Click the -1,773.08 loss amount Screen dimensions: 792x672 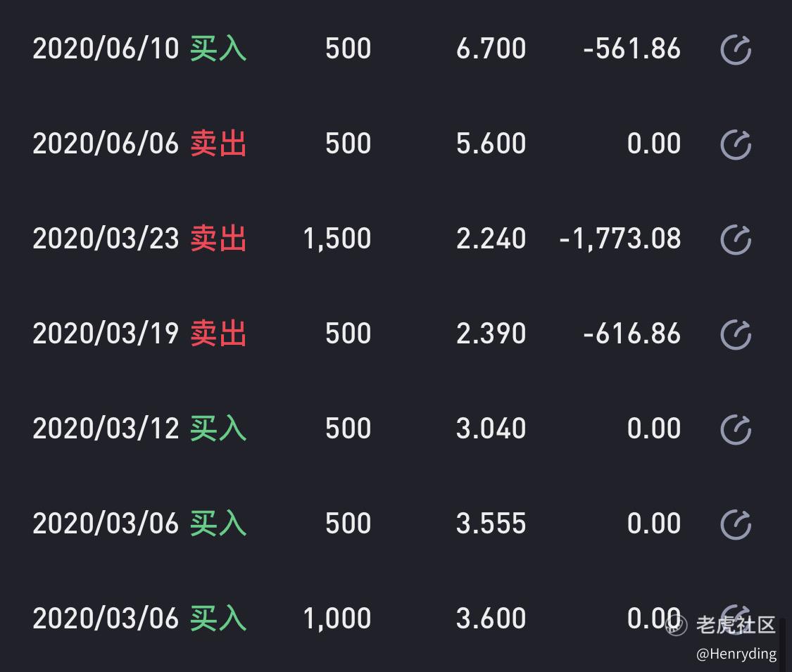pyautogui.click(x=620, y=239)
